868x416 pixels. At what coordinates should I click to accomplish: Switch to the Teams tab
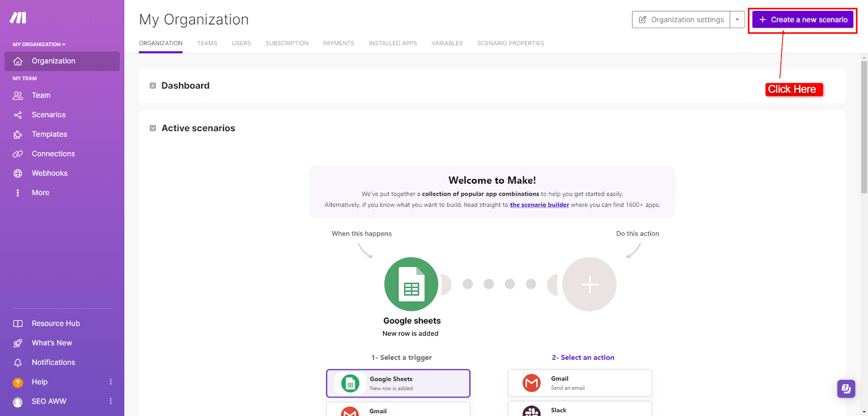(207, 43)
